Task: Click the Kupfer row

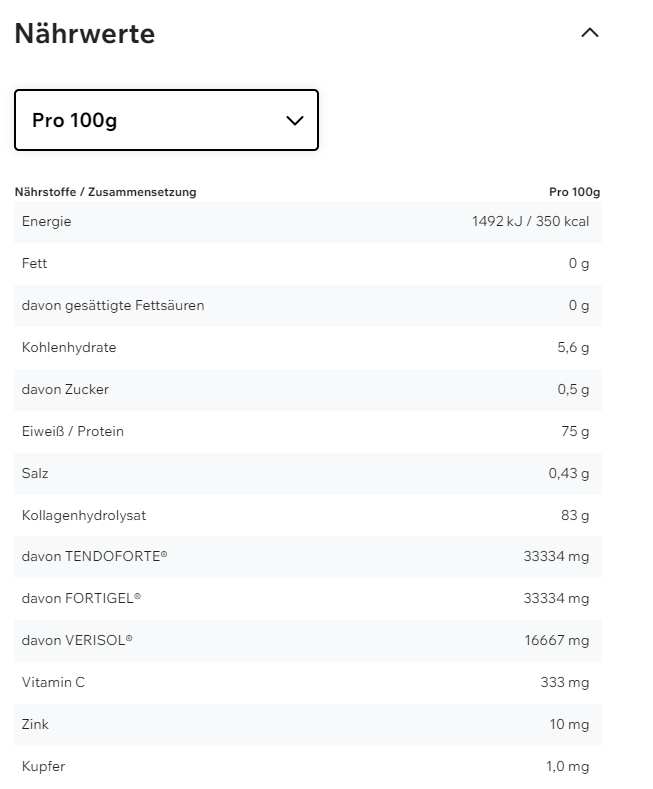Action: [307, 767]
